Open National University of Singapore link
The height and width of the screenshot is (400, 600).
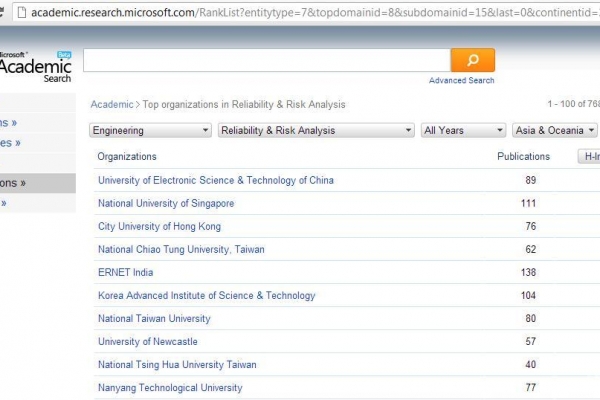point(166,203)
